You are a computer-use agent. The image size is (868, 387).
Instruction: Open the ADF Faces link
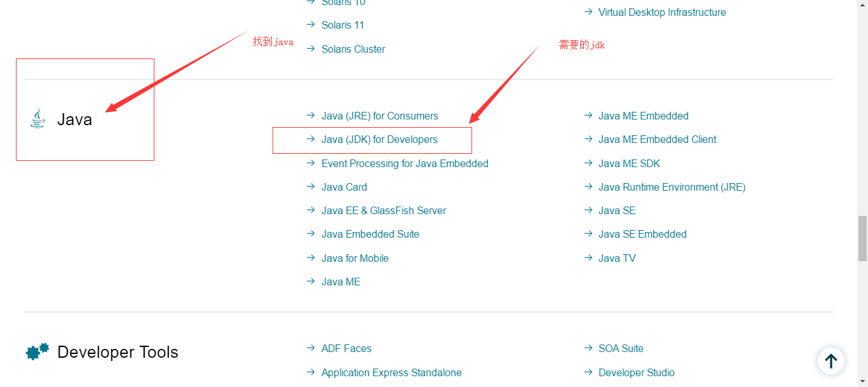click(346, 349)
